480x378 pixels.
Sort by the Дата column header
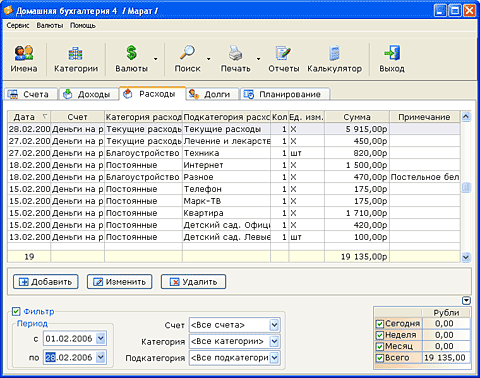[29, 117]
